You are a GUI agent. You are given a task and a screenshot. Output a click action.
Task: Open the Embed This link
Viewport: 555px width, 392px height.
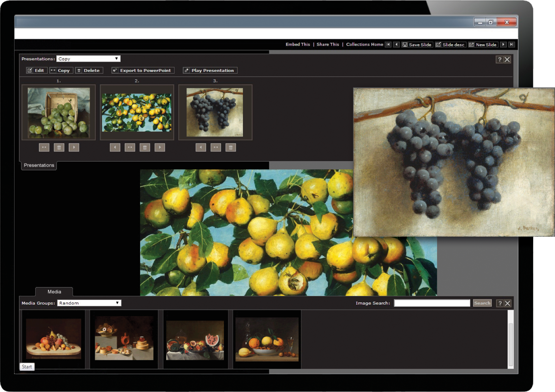pyautogui.click(x=298, y=45)
